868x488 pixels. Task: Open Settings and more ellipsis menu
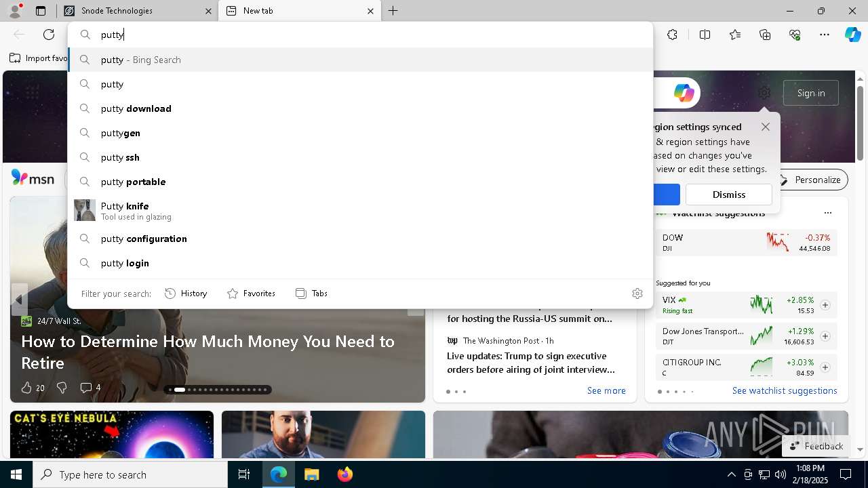(x=825, y=35)
